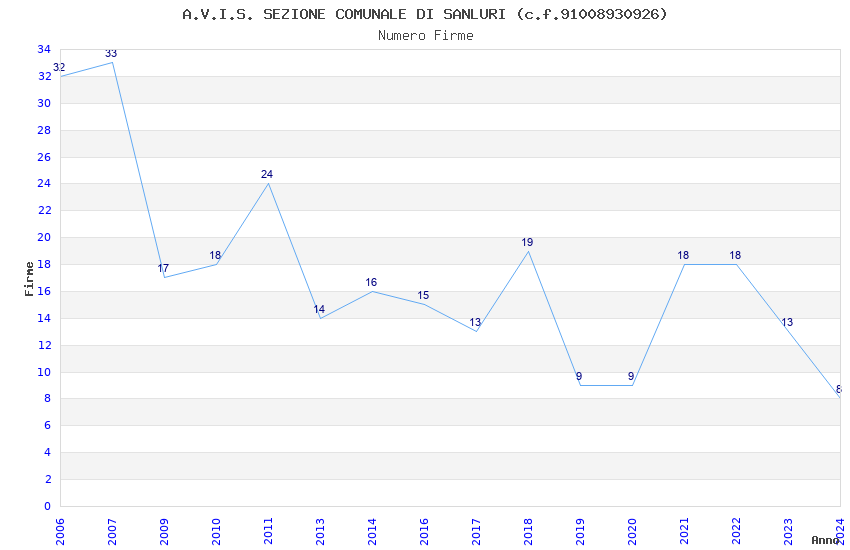The width and height of the screenshot is (850, 550).
Task: Select the 2019 year label on x-axis
Action: [x=581, y=532]
